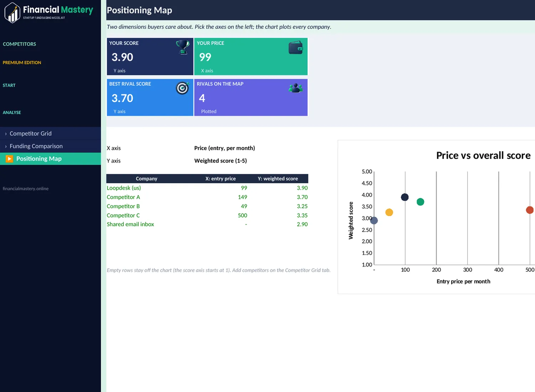Click the trophy icon on Your Score card
The width and height of the screenshot is (535, 392).
click(183, 47)
